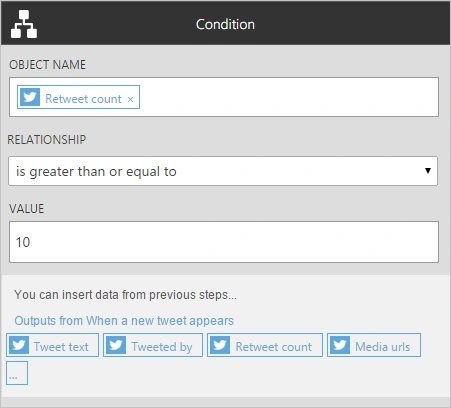Screen dimensions: 451x408
Task: Insert the Tweeted by output
Action: coord(153,345)
